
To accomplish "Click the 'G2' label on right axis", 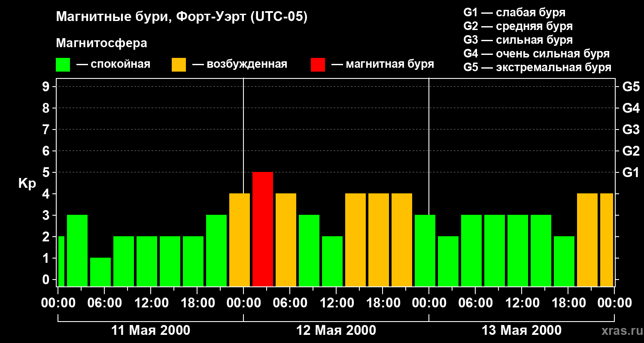I will click(x=631, y=151).
